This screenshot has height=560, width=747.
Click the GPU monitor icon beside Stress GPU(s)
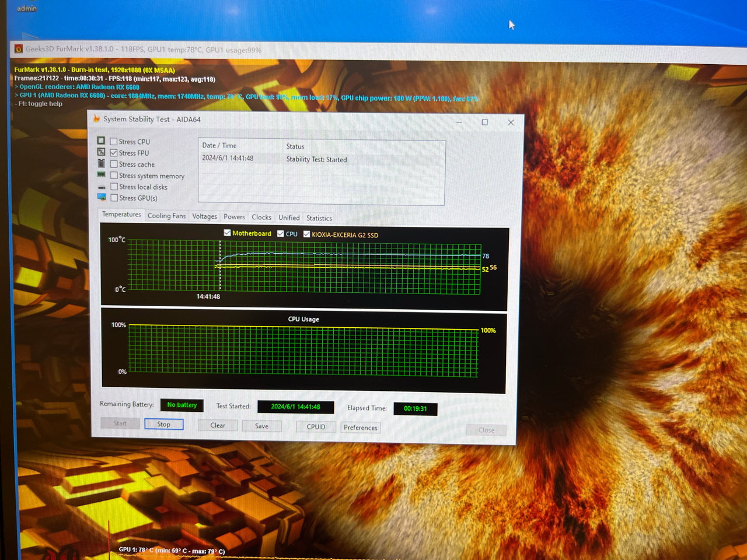[102, 197]
